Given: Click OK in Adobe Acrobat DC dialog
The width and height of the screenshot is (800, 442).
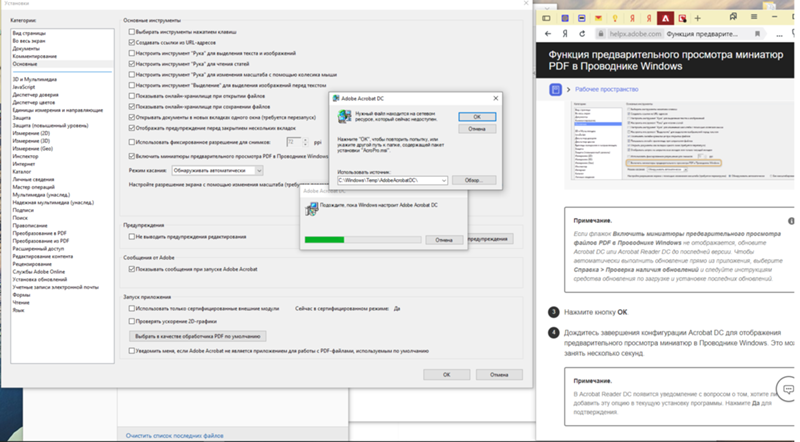Looking at the screenshot, I should pos(477,117).
